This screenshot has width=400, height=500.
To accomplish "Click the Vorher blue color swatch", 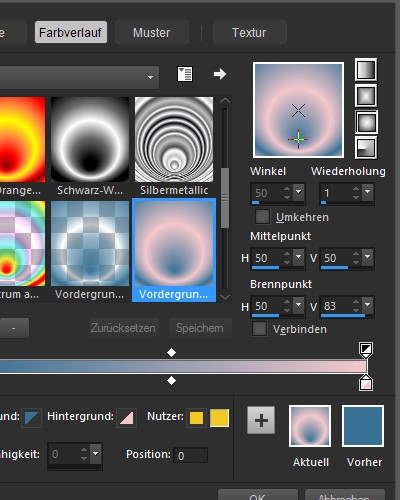I will click(363, 426).
